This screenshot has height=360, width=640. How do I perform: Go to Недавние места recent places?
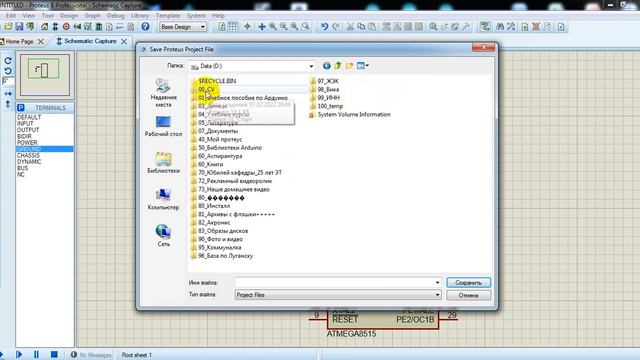tap(163, 93)
